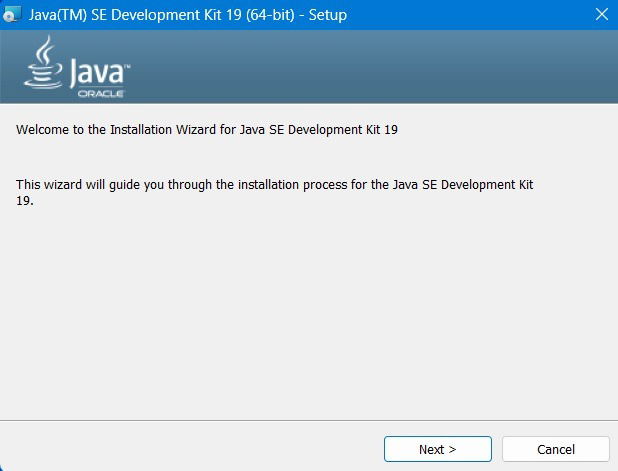Click the word Welcome in the heading
This screenshot has width=618, height=471.
[x=44, y=130]
